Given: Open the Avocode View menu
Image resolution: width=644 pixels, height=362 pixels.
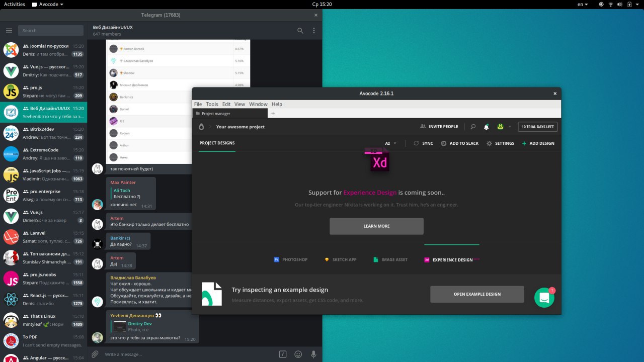Looking at the screenshot, I should point(239,104).
